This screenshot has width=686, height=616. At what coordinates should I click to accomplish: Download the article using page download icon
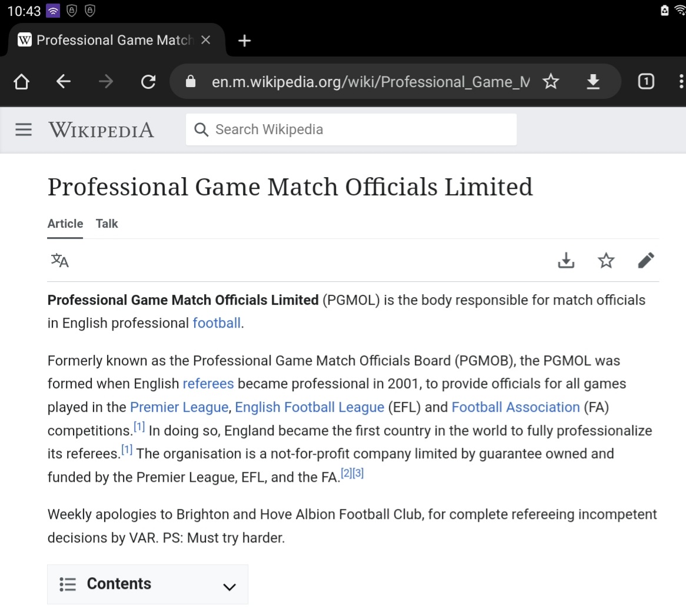566,260
